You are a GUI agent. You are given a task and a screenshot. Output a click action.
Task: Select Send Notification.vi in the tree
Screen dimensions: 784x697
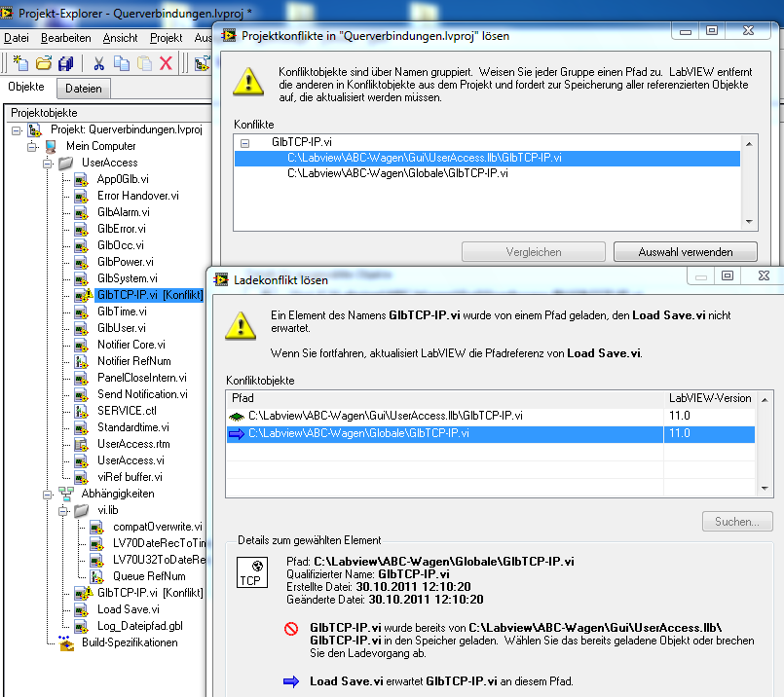pos(142,394)
